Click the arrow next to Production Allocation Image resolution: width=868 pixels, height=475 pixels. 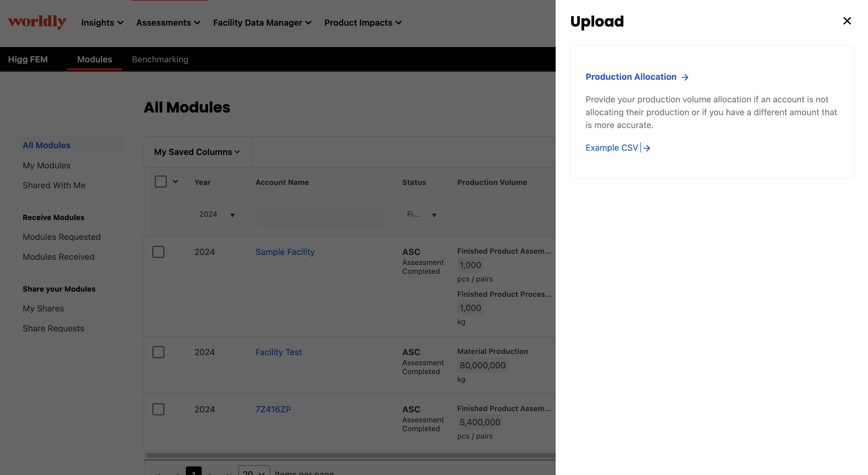[x=685, y=77]
